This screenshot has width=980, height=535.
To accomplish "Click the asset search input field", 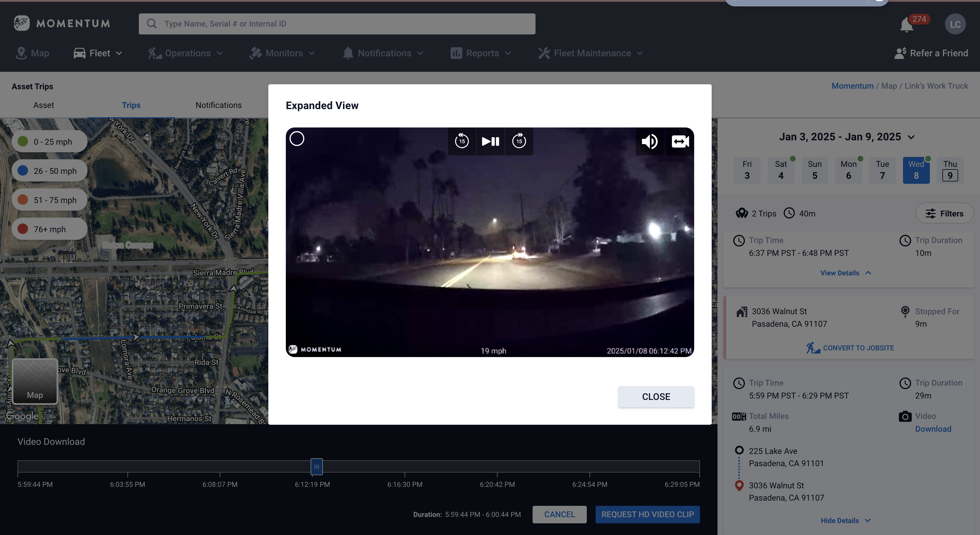I will click(337, 24).
